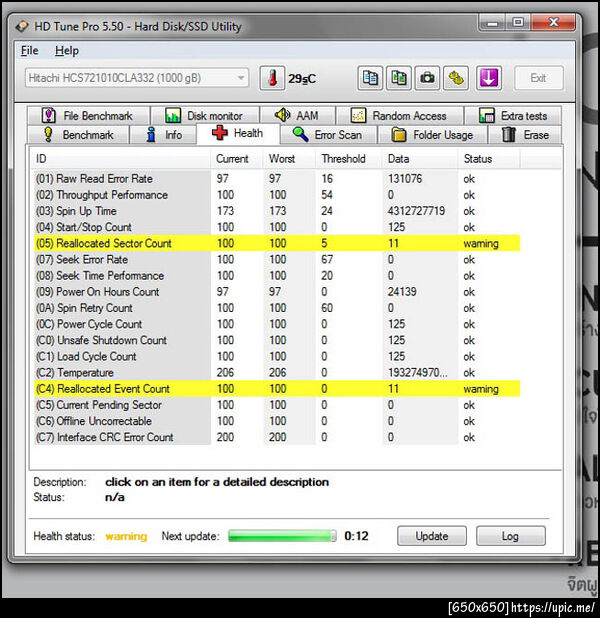Image resolution: width=600 pixels, height=618 pixels.
Task: Select the (04) Start/Stop Count row
Action: pos(277,227)
